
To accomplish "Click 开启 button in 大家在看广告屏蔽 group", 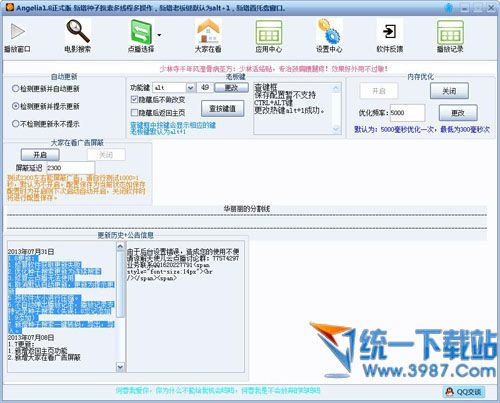I will 40,155.
